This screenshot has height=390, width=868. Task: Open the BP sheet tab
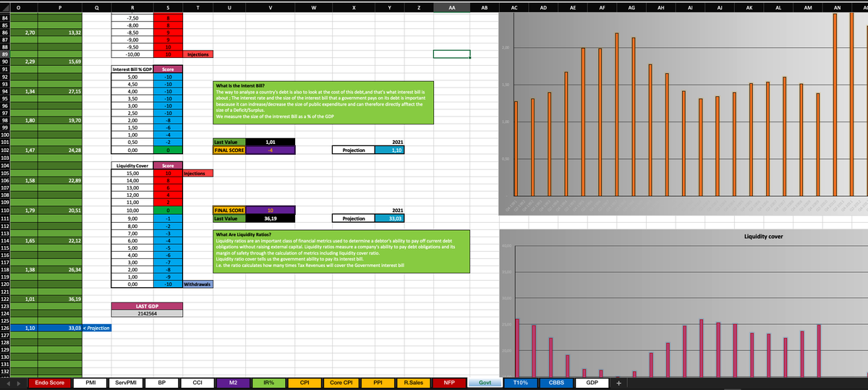pyautogui.click(x=162, y=382)
